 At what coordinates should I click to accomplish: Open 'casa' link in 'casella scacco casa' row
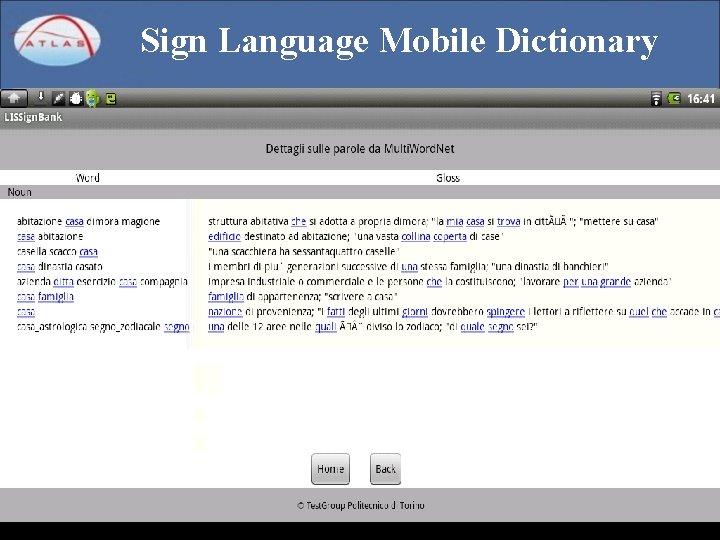[89, 252]
